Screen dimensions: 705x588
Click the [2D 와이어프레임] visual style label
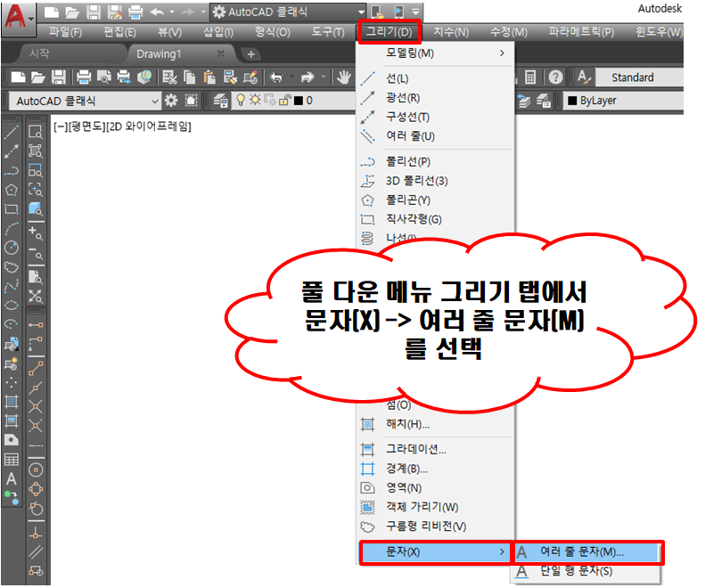(149, 127)
